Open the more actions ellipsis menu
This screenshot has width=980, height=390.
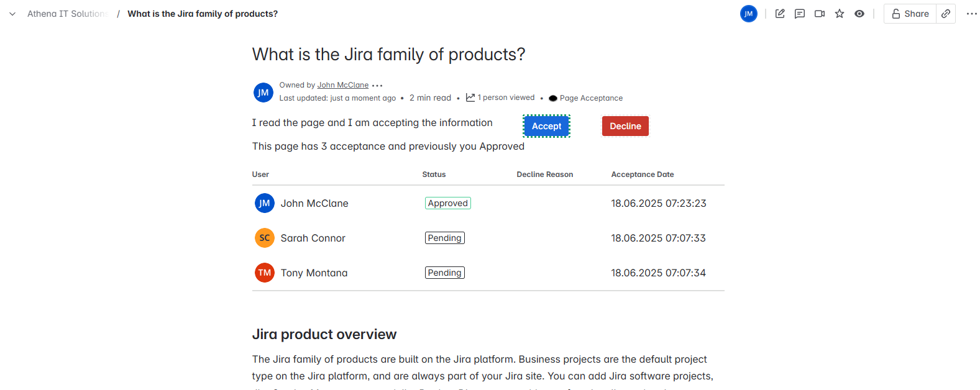[x=972, y=14]
